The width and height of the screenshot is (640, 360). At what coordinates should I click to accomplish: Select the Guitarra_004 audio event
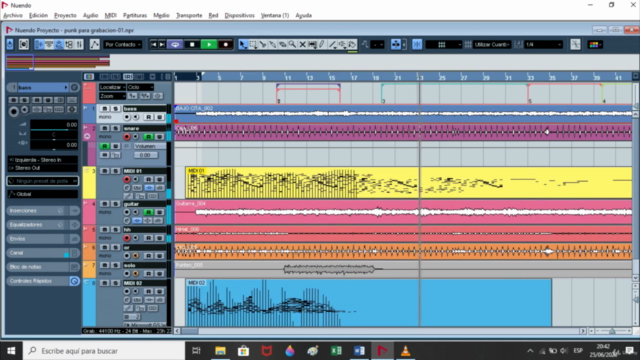pos(403,212)
